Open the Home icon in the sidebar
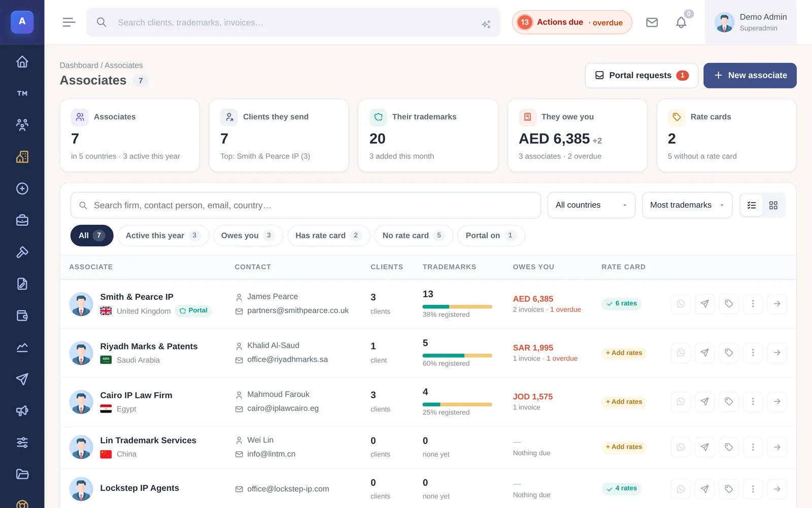Image resolution: width=812 pixels, height=508 pixels. tap(22, 61)
